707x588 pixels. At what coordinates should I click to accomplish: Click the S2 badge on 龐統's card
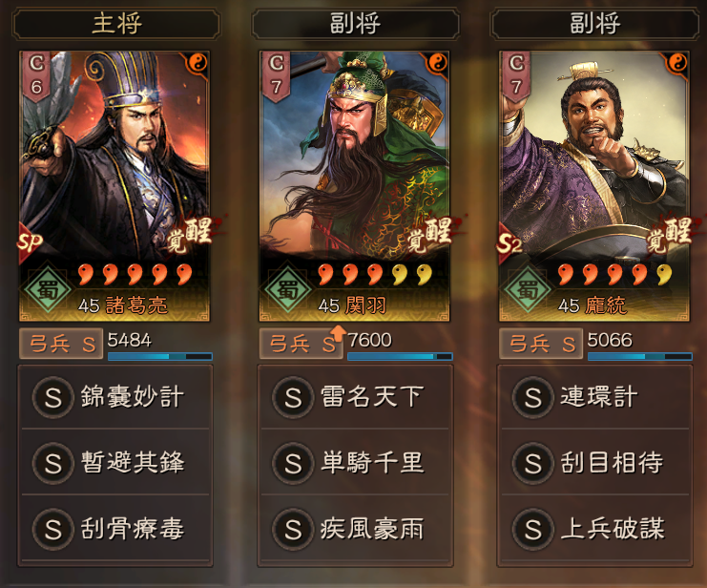(509, 243)
